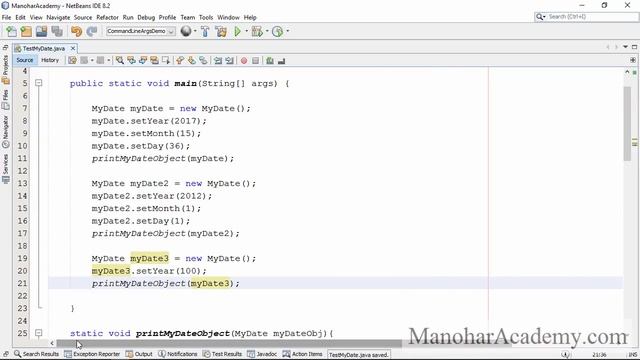The image size is (640, 360).
Task: Click the Uncomment icon in editor toolbar
Action: [x=281, y=60]
